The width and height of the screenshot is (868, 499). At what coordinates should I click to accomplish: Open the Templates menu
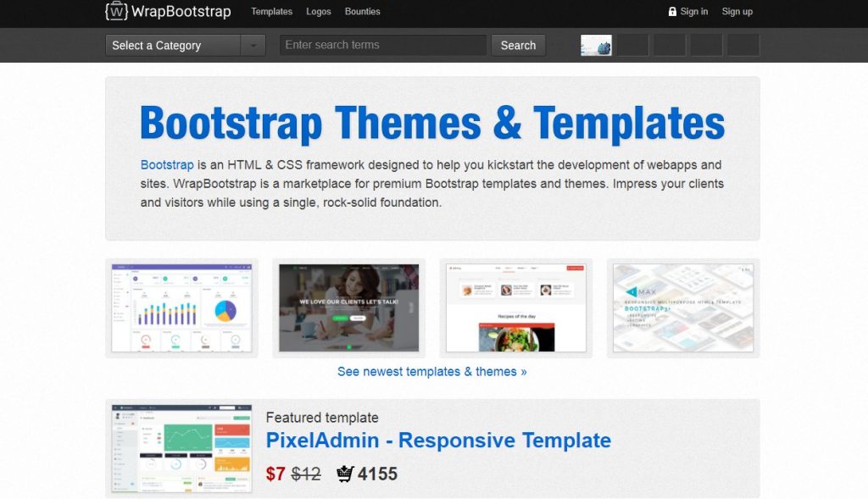(x=271, y=12)
